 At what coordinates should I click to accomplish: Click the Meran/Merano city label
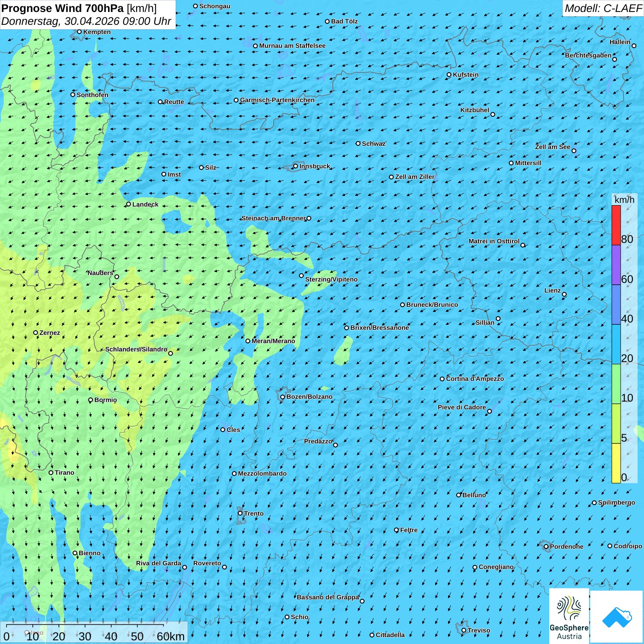[273, 341]
